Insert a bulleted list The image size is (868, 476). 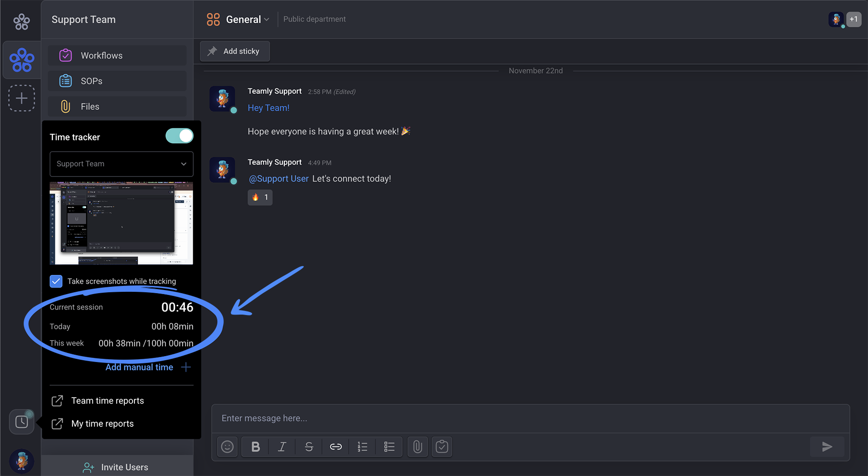389,447
